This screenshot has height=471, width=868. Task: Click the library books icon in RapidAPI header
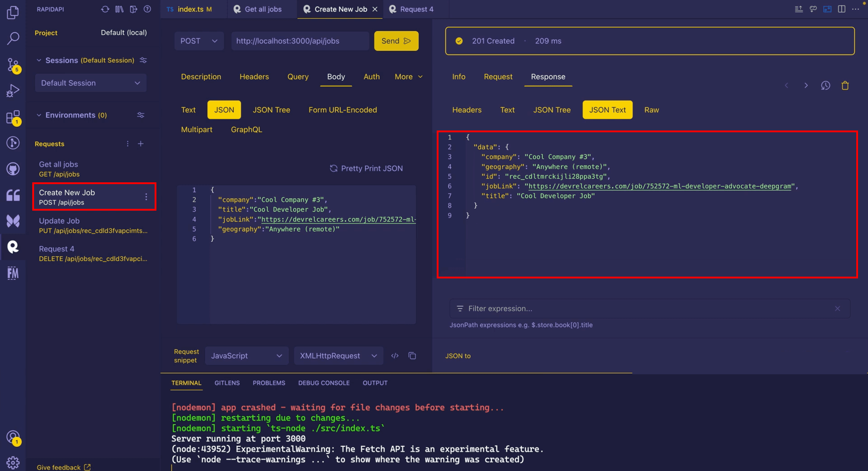coord(119,9)
